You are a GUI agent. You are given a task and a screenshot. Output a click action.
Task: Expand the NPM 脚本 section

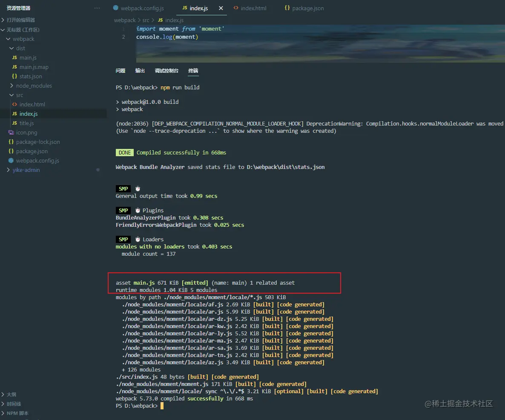[3, 413]
